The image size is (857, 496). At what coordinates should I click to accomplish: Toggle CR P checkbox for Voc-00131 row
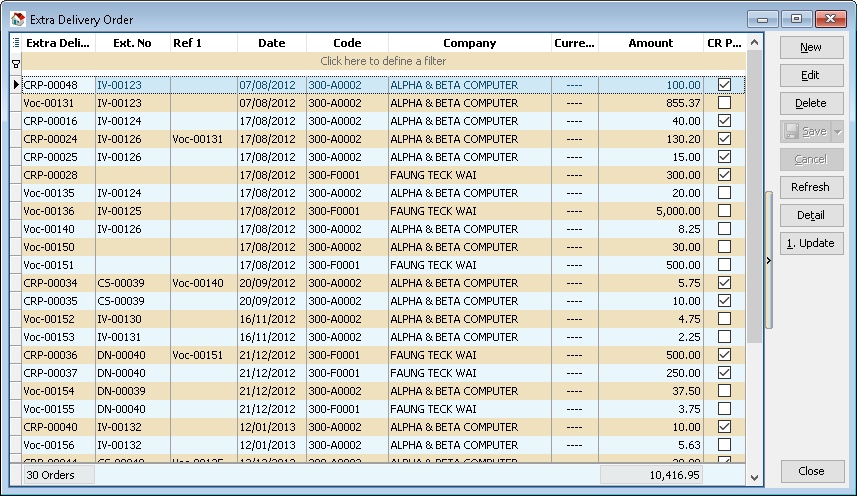[724, 103]
